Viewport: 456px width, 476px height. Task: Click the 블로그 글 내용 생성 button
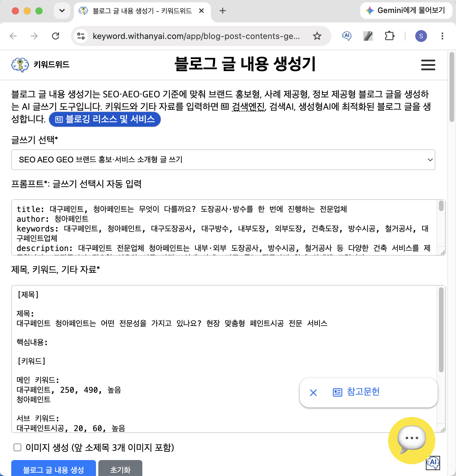(53, 468)
